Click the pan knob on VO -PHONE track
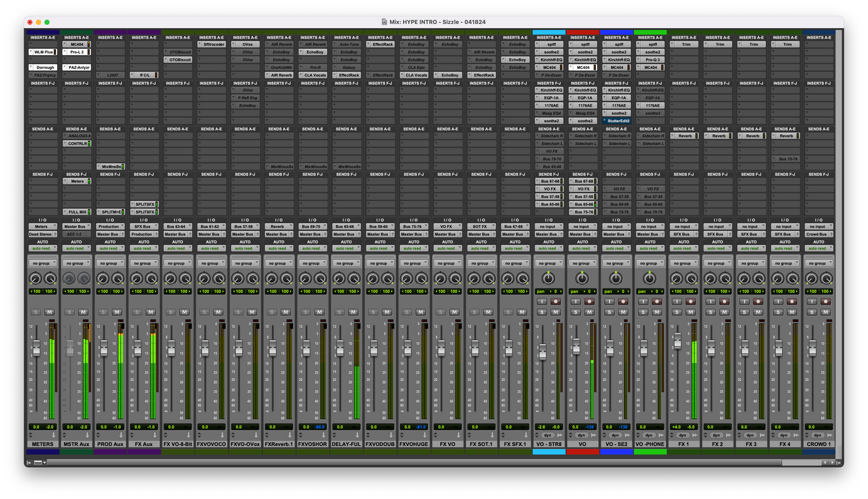The image size is (868, 499). (649, 278)
